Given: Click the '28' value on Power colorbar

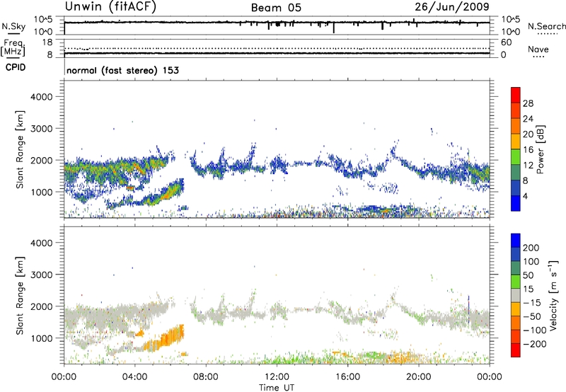Looking at the screenshot, I should 528,103.
